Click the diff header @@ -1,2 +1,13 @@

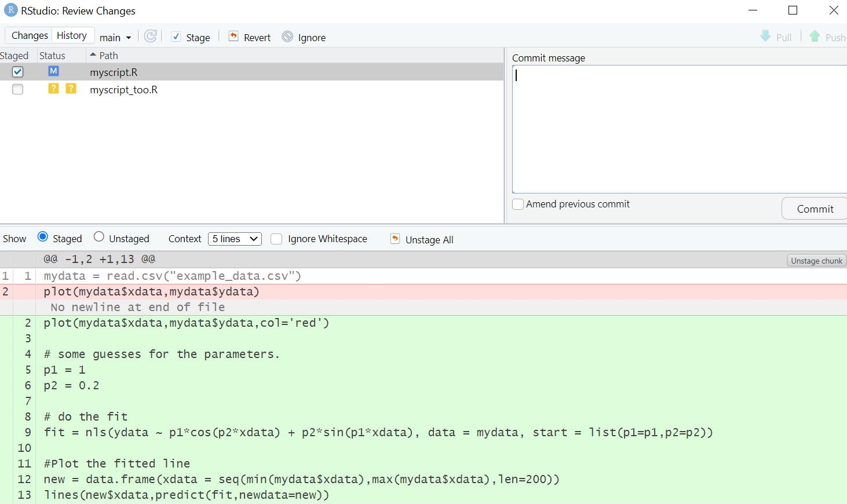click(x=100, y=259)
